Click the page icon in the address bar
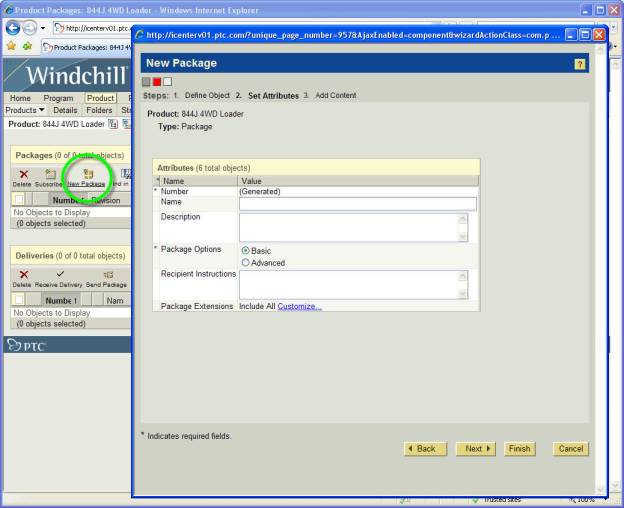The width and height of the screenshot is (624, 508). click(x=59, y=28)
